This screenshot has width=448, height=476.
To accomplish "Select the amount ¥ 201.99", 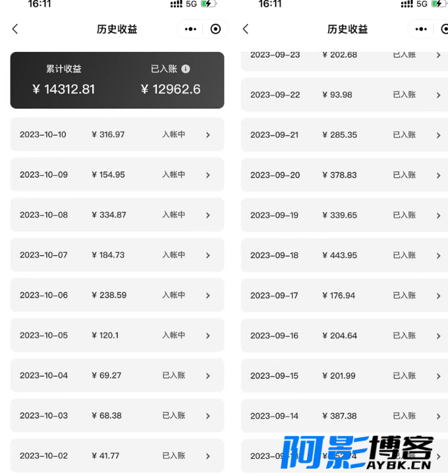I will (339, 375).
